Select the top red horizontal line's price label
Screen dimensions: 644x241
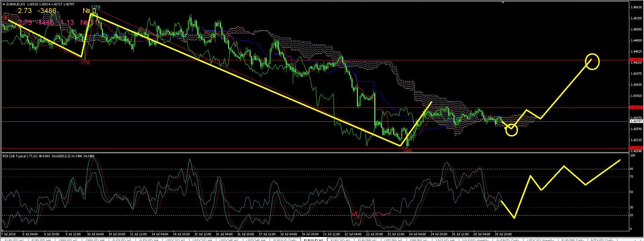point(636,60)
